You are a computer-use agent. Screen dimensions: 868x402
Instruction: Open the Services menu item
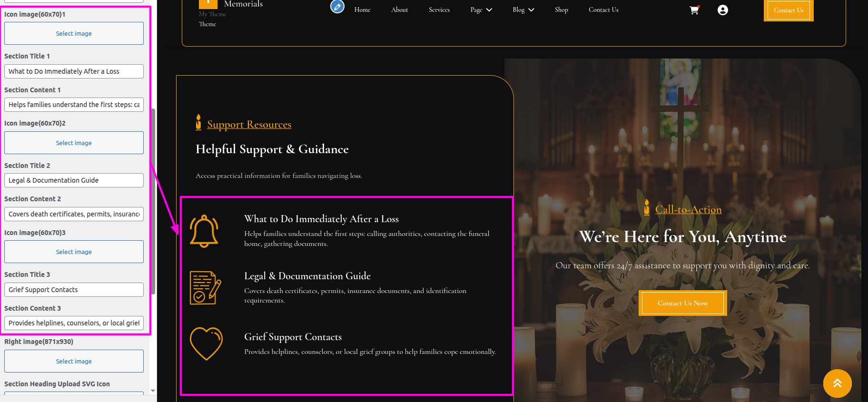[x=439, y=10]
